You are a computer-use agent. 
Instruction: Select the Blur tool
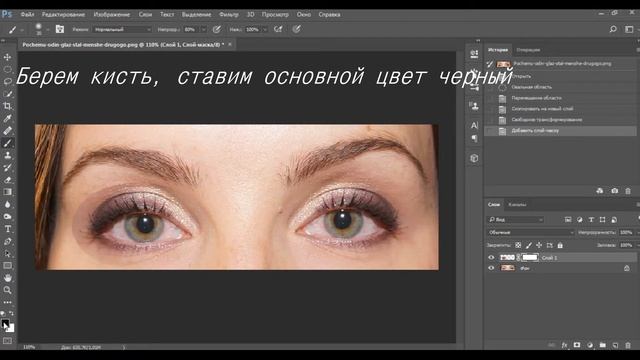tap(7, 204)
